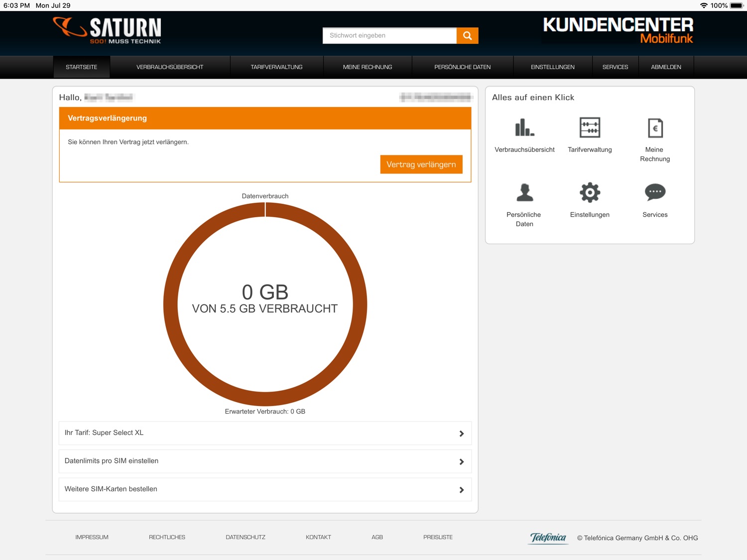Open the Services speech bubble icon
Screen dimensions: 747x560
point(655,192)
